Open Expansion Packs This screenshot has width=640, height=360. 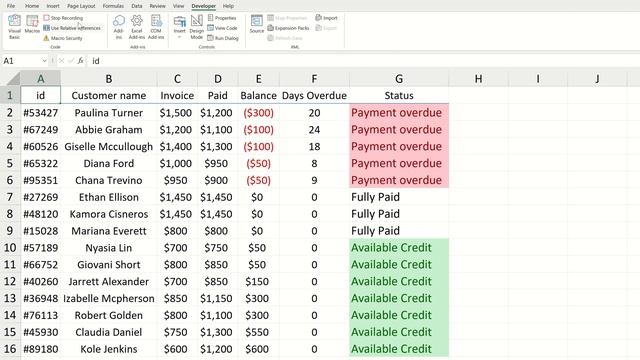point(289,28)
